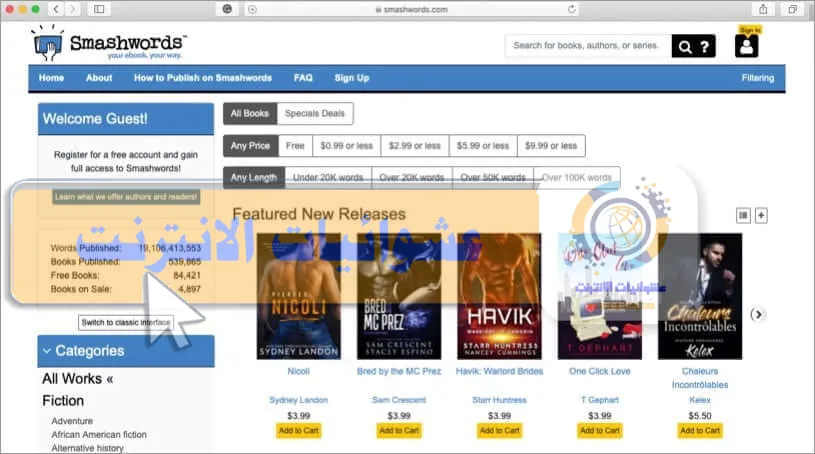Show all tabs overview icon

click(x=792, y=9)
